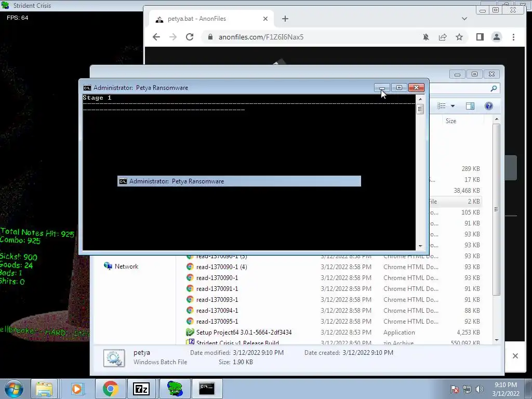The width and height of the screenshot is (532, 399).
Task: Open the Chrome profile avatar
Action: point(496,37)
